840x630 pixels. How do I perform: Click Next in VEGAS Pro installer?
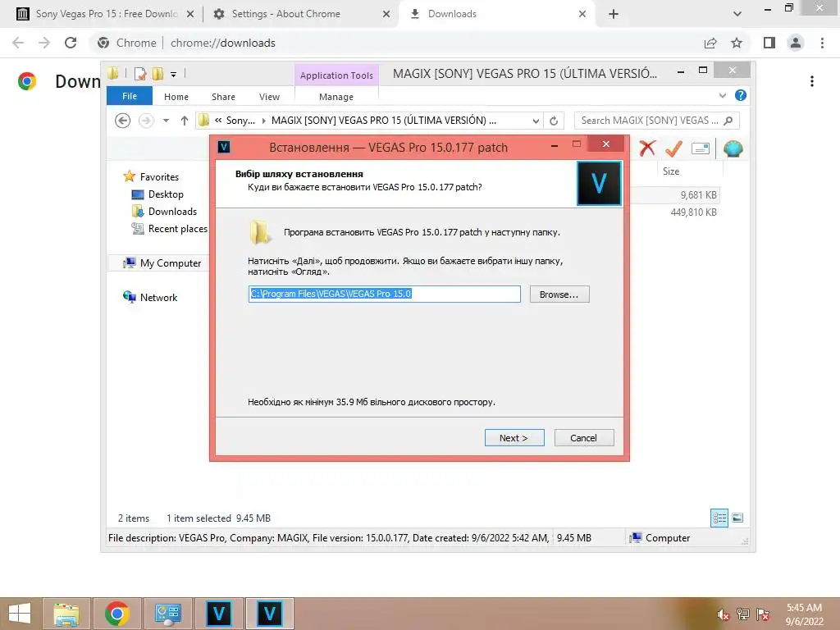point(514,438)
